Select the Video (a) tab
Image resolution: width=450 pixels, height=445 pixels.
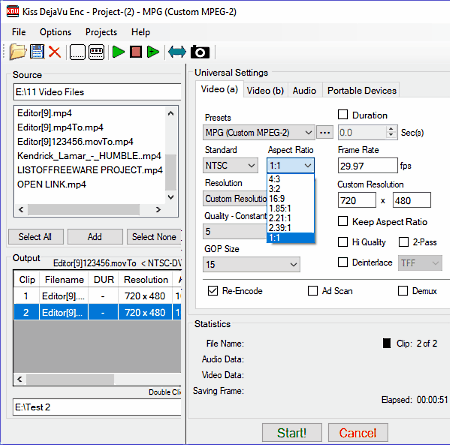click(219, 89)
